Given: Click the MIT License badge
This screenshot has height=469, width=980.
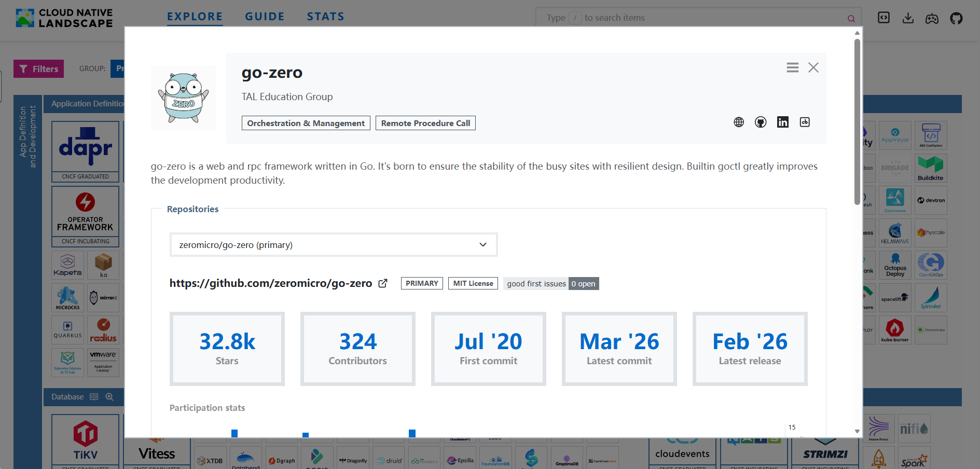Looking at the screenshot, I should (473, 283).
